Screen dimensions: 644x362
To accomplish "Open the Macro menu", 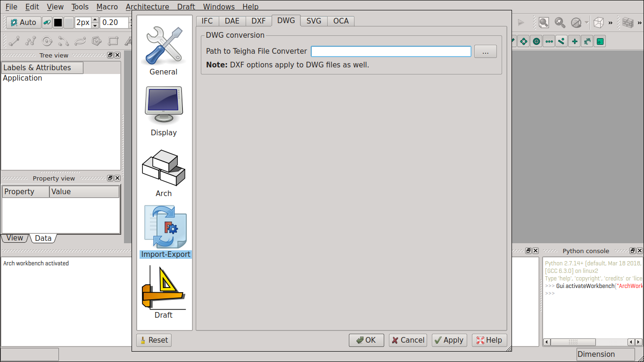I will (107, 7).
